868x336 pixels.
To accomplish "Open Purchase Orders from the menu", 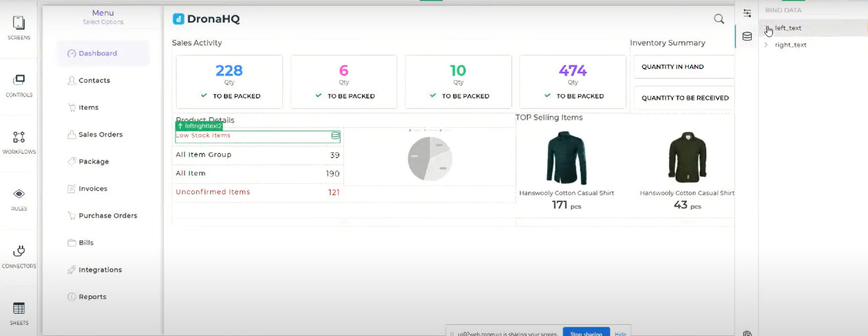I will (x=108, y=216).
